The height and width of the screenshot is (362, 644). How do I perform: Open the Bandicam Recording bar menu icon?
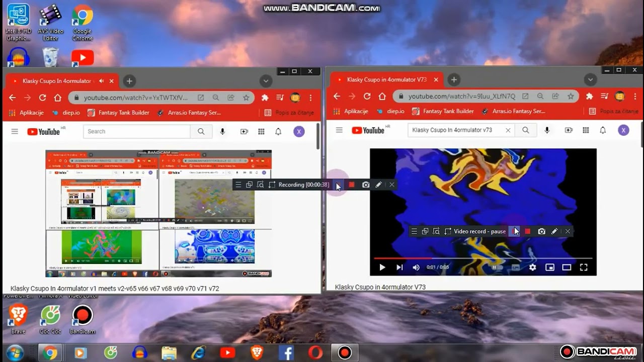(x=238, y=185)
